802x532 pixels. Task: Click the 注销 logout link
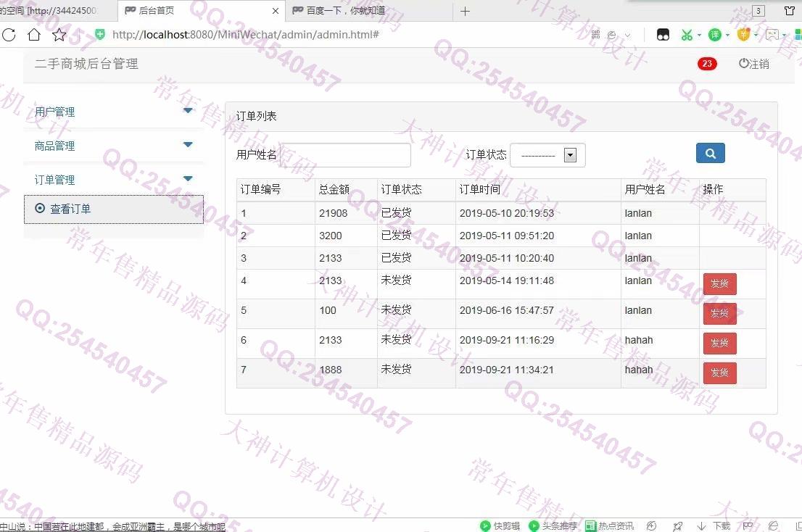click(x=754, y=64)
